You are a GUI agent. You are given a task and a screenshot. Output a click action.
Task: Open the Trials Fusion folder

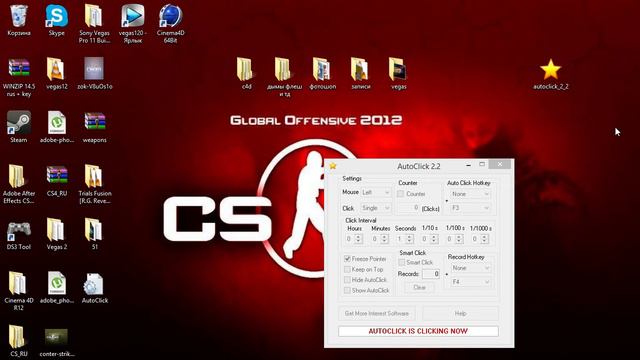click(95, 184)
